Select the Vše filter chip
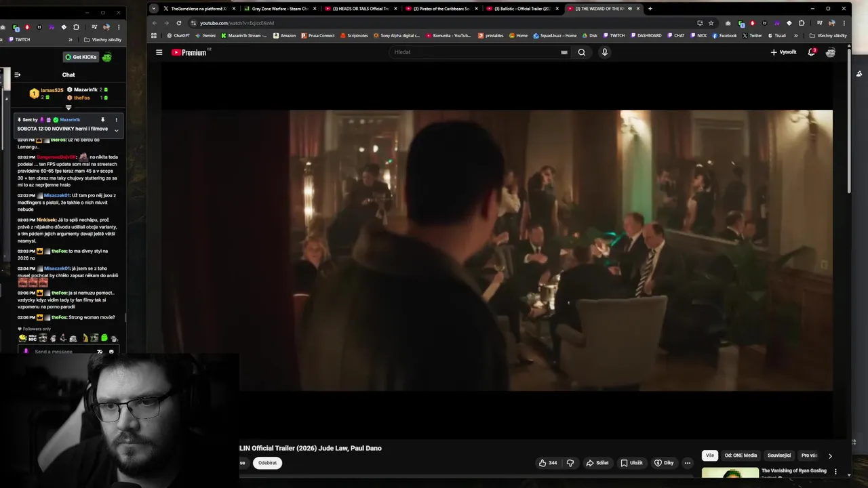 [x=709, y=455]
